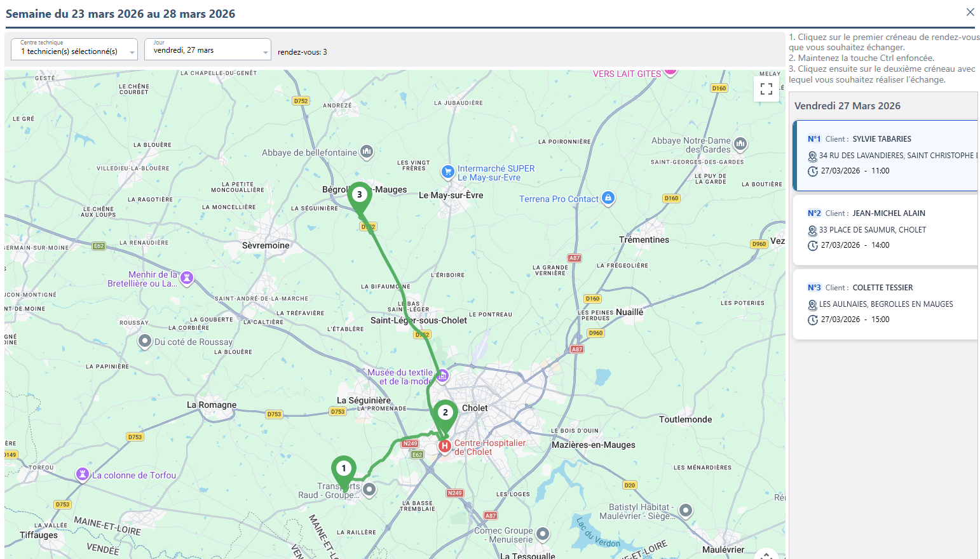This screenshot has width=980, height=559.
Task: Click Centre Hospitalier de Cholet hospital icon
Action: coord(445,447)
